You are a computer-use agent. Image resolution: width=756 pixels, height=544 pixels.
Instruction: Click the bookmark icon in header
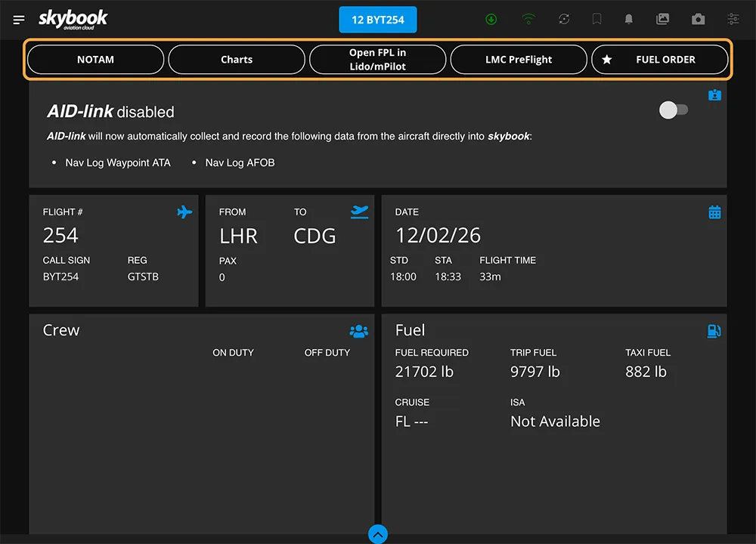tap(596, 20)
